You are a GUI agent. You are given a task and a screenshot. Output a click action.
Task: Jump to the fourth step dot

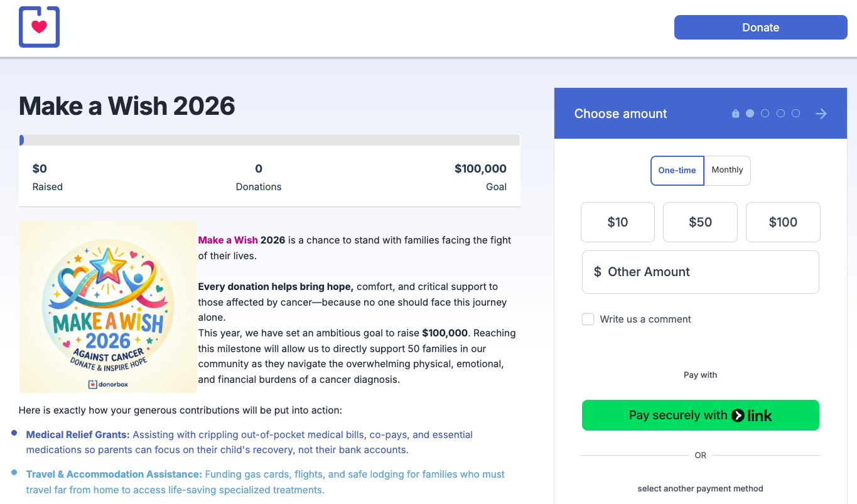pyautogui.click(x=795, y=114)
